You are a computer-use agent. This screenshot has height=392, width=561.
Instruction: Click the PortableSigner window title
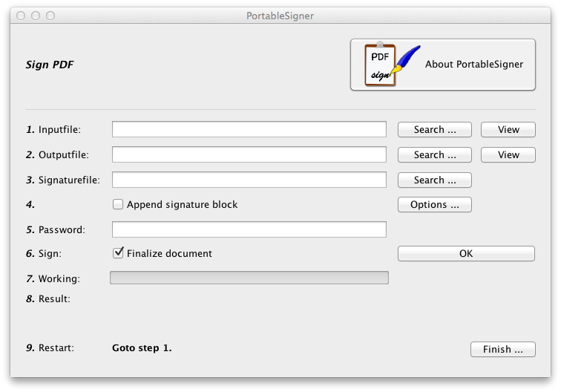pyautogui.click(x=280, y=16)
